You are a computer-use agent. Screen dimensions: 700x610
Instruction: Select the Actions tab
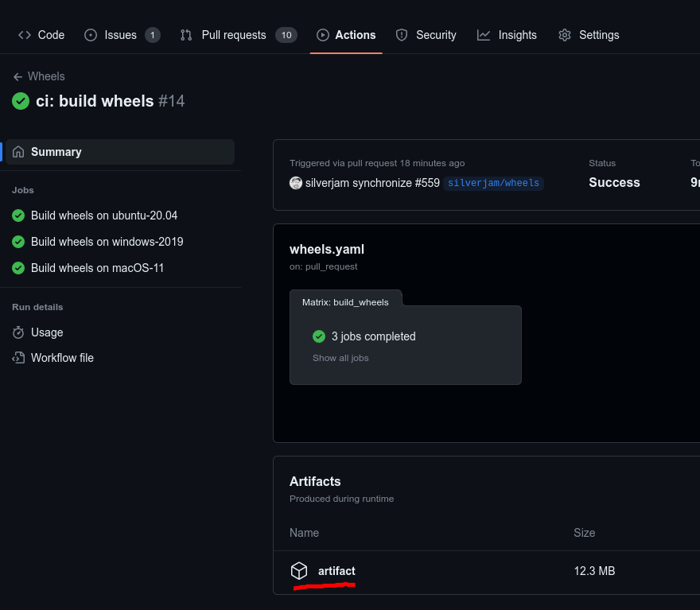pos(346,35)
